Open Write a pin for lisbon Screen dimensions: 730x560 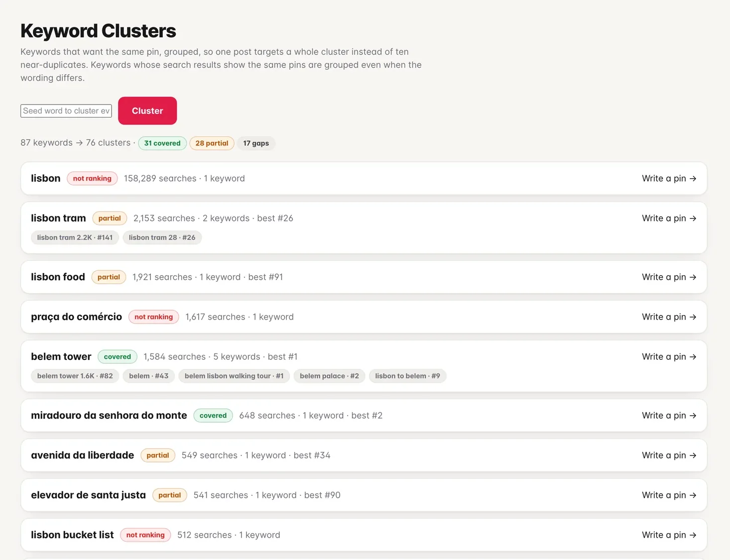[x=669, y=178]
